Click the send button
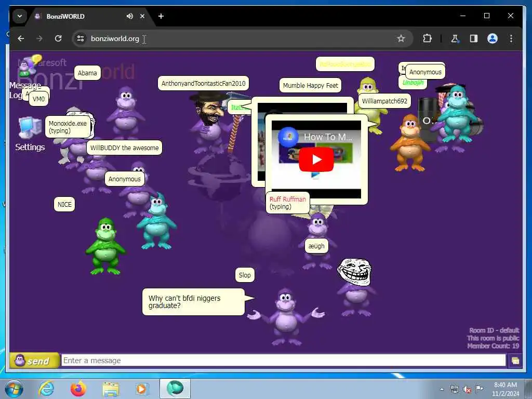 (x=34, y=361)
